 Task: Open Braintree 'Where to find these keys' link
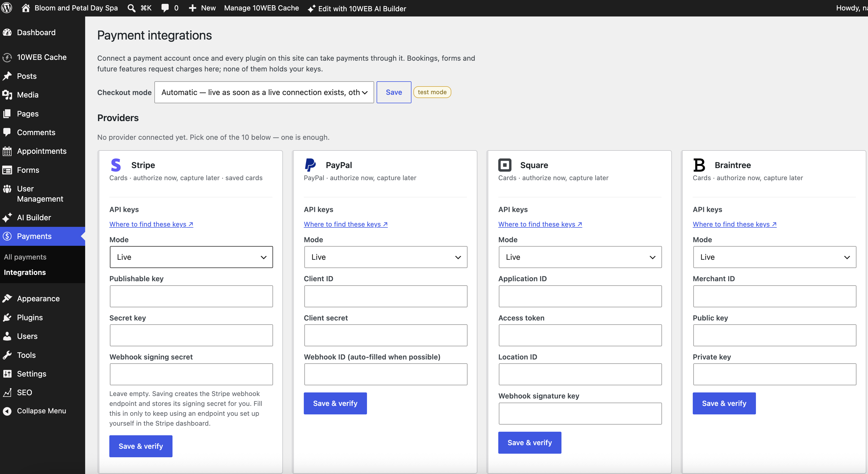735,224
